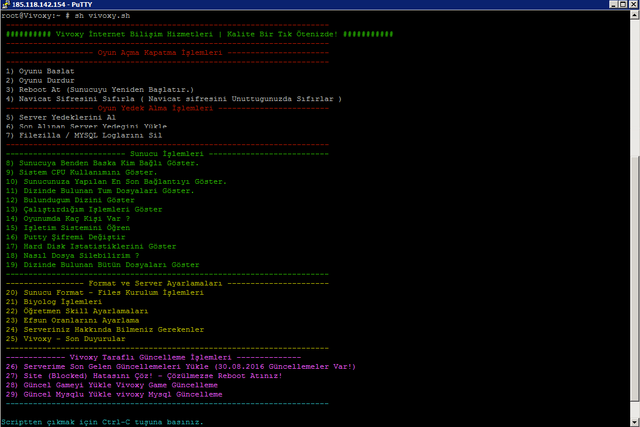This screenshot has height=427, width=640.
Task: Click the banner 'Vivoxy İnternet Bilişim Hizmetleri'
Action: pyautogui.click(x=134, y=34)
